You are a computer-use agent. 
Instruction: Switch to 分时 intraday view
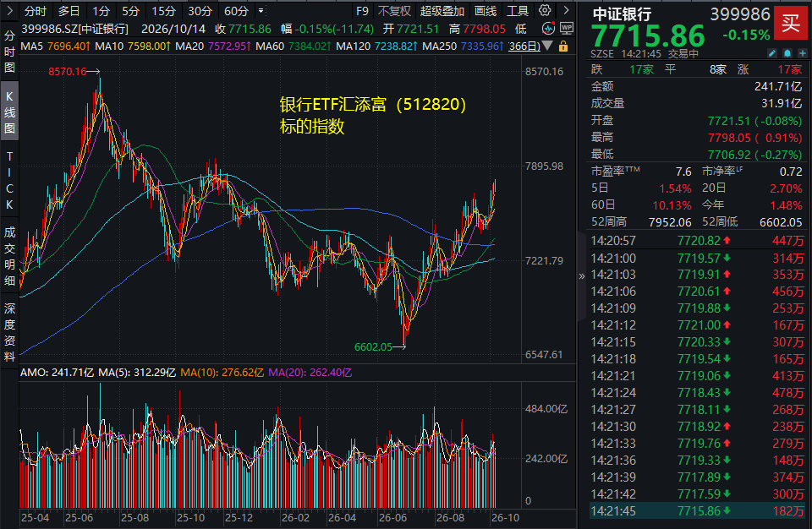[36, 11]
